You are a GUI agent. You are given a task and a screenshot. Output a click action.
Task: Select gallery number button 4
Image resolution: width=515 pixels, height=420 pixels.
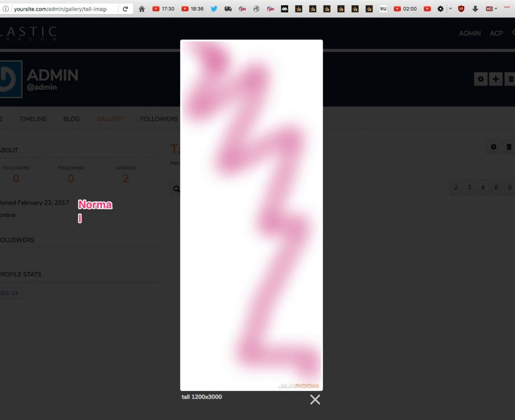pos(483,187)
